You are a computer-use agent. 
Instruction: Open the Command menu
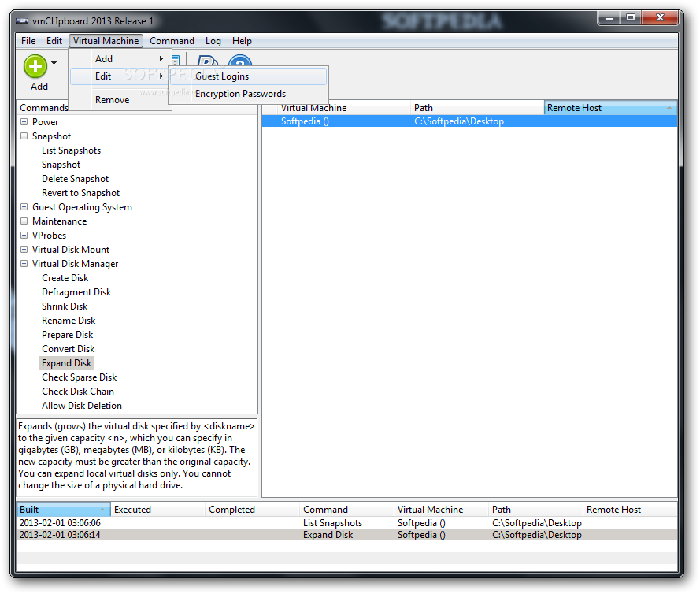172,41
